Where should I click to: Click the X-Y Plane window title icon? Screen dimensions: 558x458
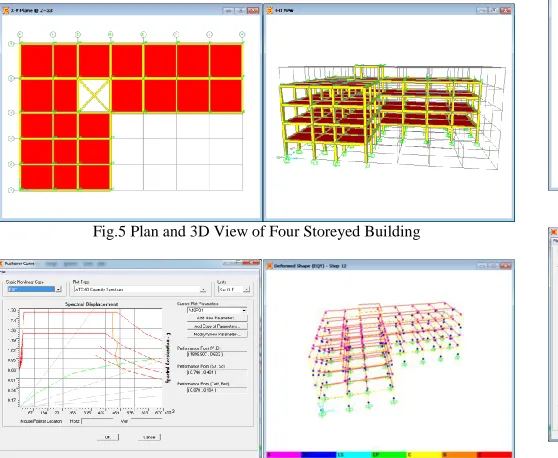click(x=6, y=11)
